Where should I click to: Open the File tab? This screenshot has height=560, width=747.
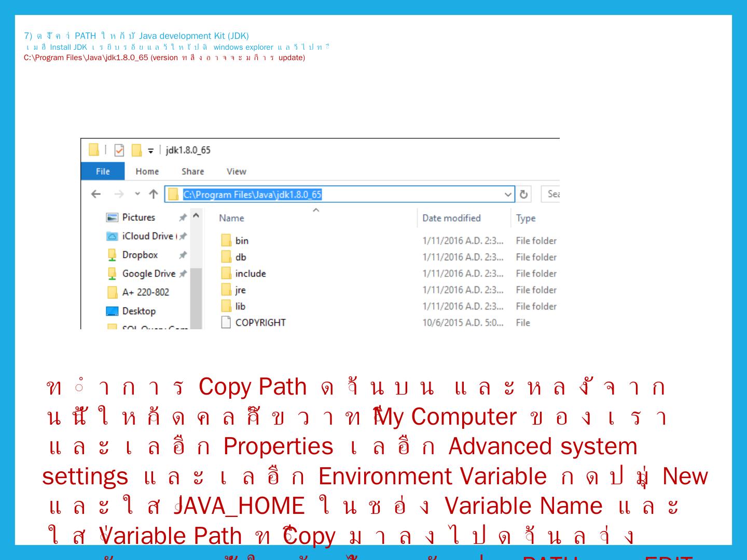[103, 172]
